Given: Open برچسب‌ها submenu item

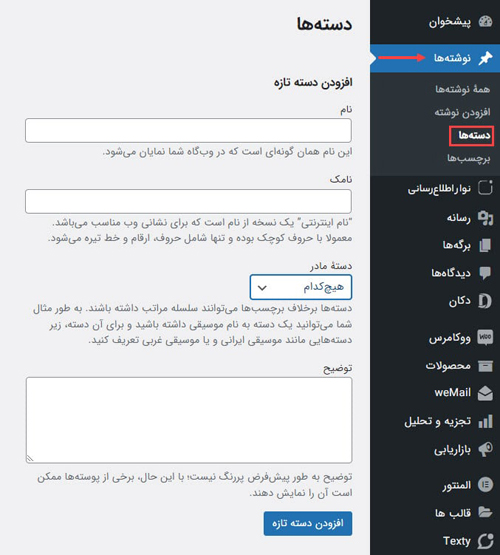Looking at the screenshot, I should point(469,158).
